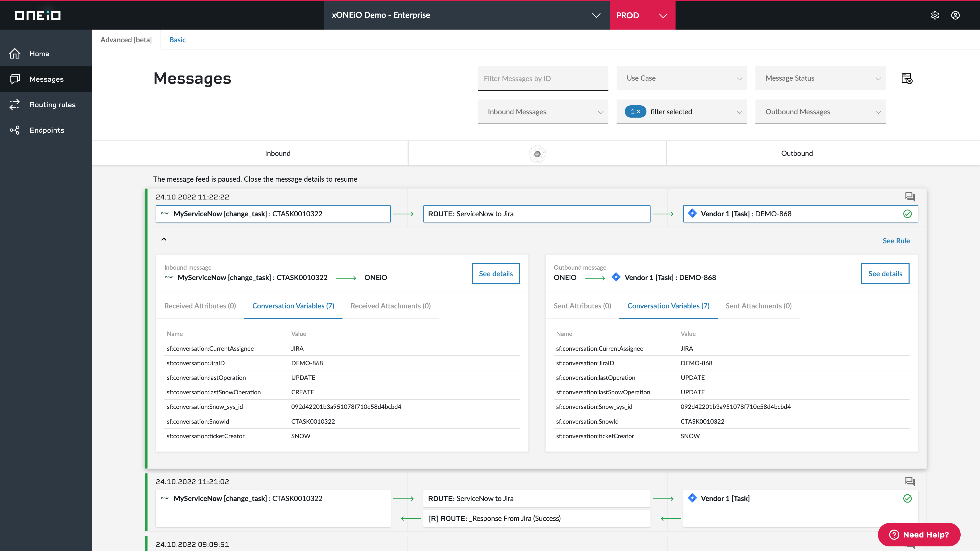Select Received Attributes (0) tab

[x=200, y=306]
